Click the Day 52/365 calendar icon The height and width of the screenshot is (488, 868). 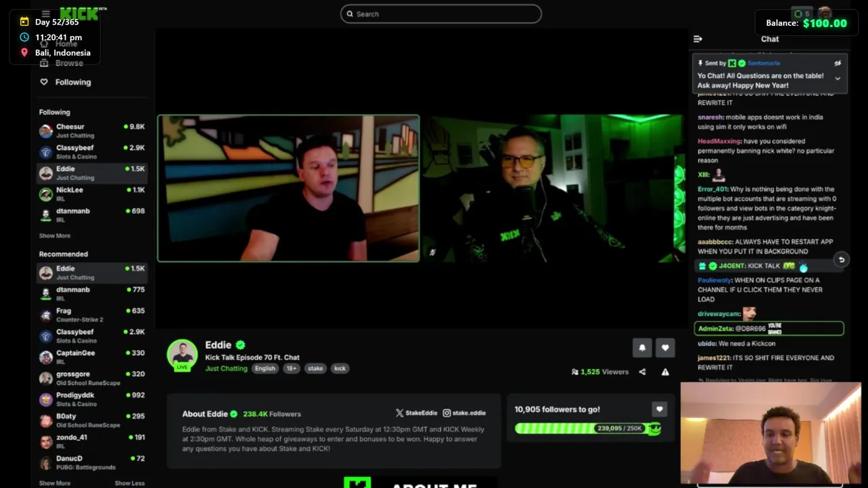pos(24,22)
